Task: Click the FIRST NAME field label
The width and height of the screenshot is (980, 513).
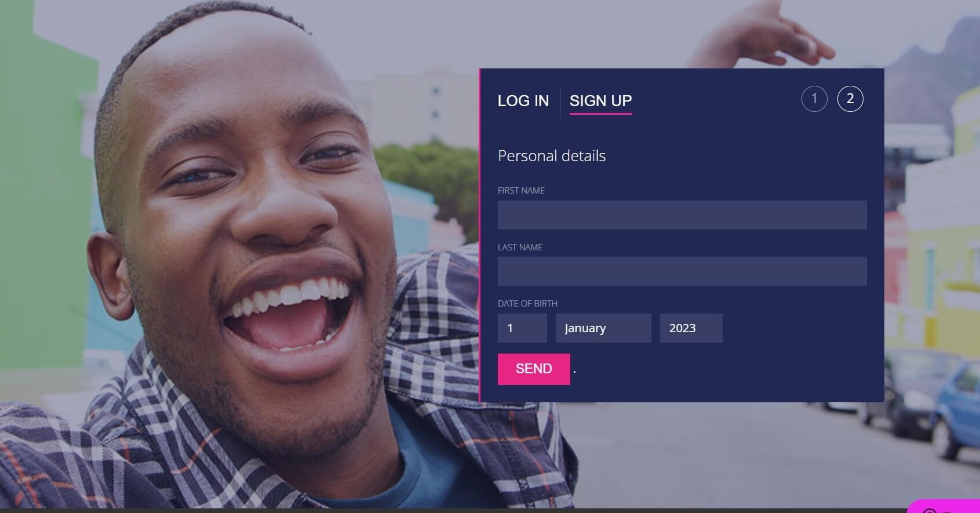Action: click(521, 191)
